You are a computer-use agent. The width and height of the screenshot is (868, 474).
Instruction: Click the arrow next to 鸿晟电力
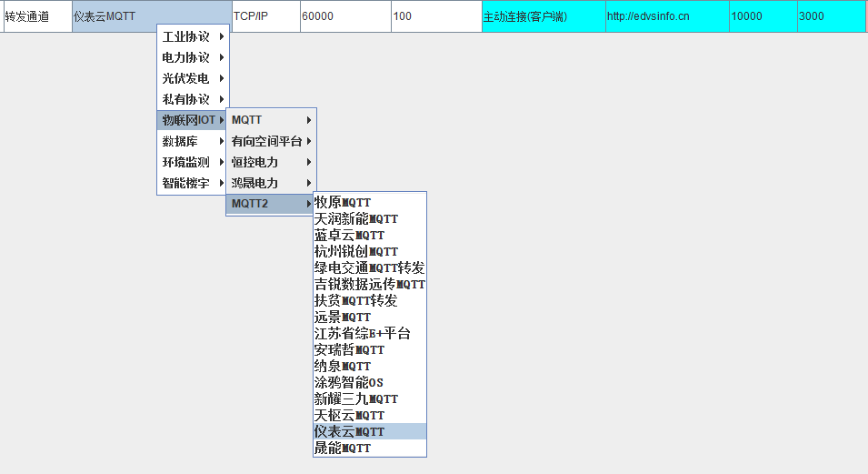click(309, 183)
